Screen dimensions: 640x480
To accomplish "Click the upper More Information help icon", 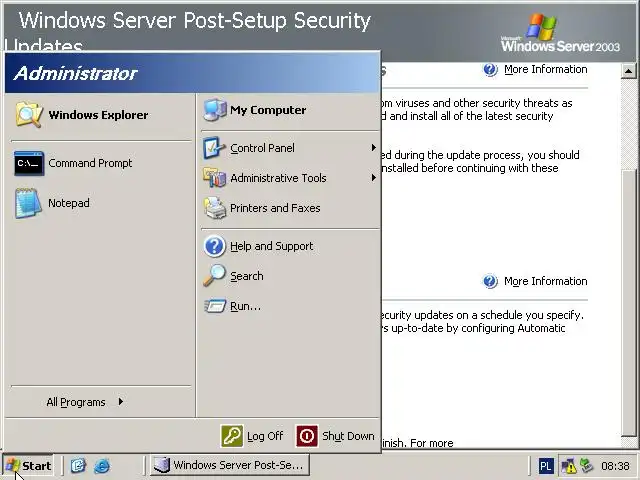I will 490,70.
